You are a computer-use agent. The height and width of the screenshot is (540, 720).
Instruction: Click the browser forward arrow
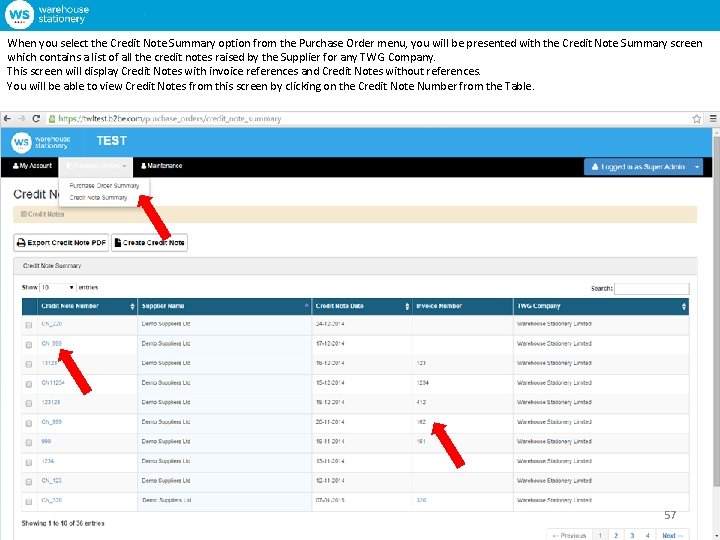coord(22,118)
